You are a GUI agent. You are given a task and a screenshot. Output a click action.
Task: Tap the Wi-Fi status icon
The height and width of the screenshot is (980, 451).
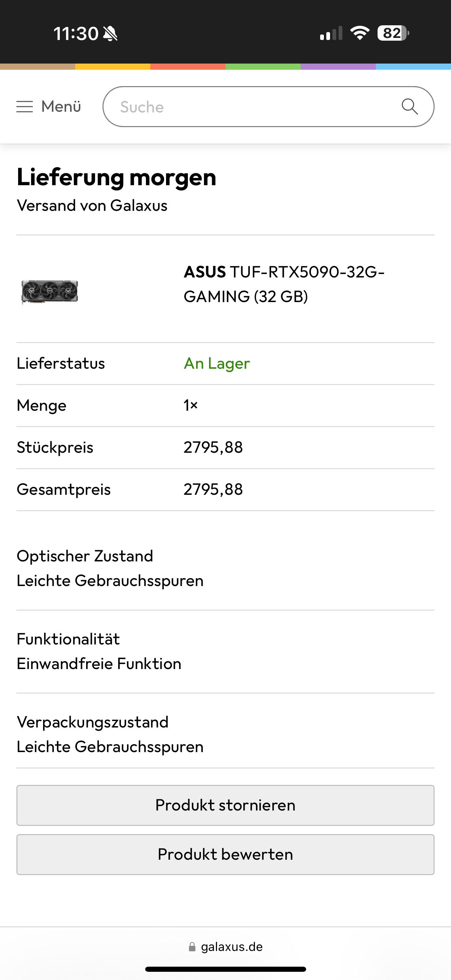[359, 33]
